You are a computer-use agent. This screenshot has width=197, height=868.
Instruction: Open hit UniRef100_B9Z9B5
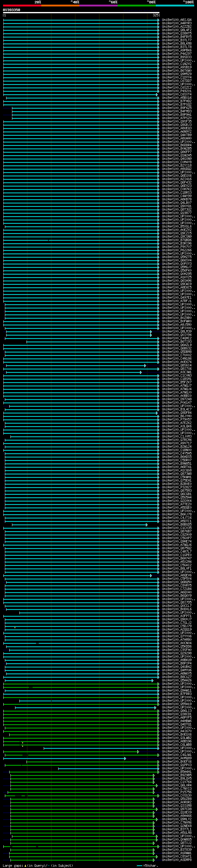[x=176, y=775]
